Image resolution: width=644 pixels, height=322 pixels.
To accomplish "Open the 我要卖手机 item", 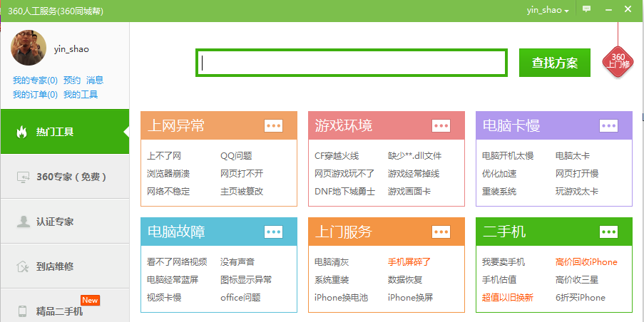I will (503, 261).
